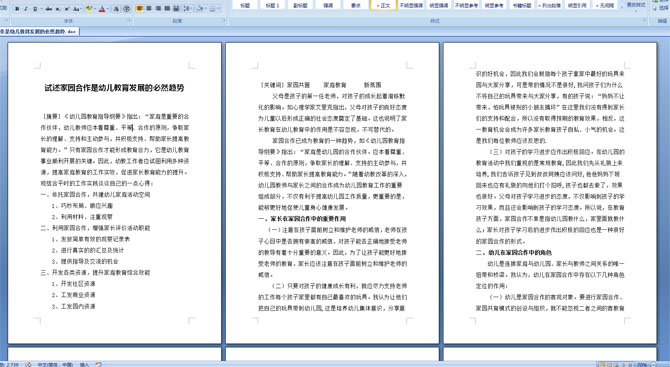Click the document title heading on page one
Viewport: 670px width, 367px height.
click(114, 88)
